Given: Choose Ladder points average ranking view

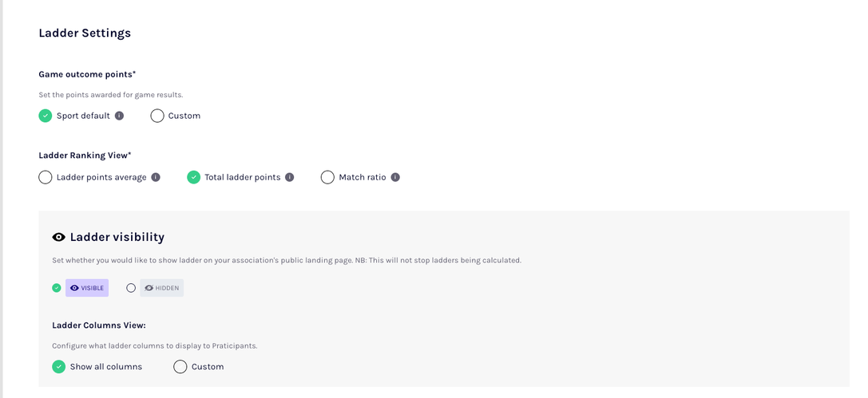Looking at the screenshot, I should pyautogui.click(x=46, y=177).
